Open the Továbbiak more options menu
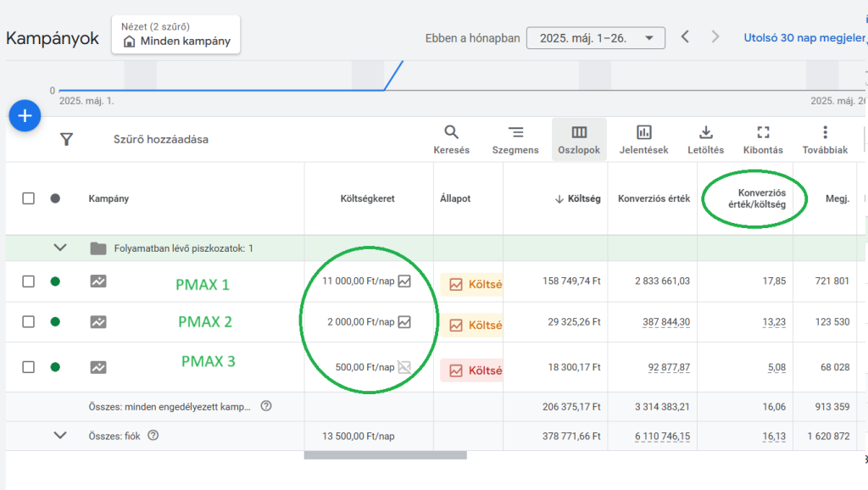868x490 pixels. (x=825, y=140)
